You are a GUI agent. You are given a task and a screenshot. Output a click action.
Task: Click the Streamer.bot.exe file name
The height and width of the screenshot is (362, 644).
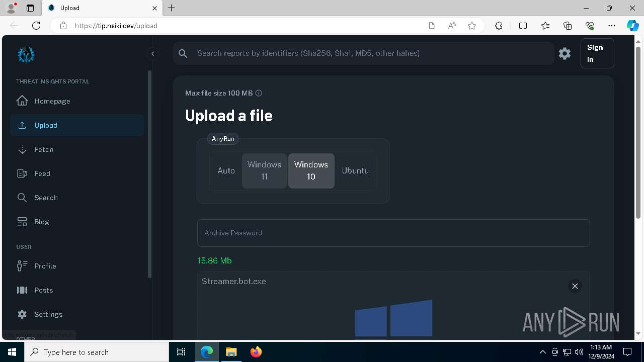point(234,282)
